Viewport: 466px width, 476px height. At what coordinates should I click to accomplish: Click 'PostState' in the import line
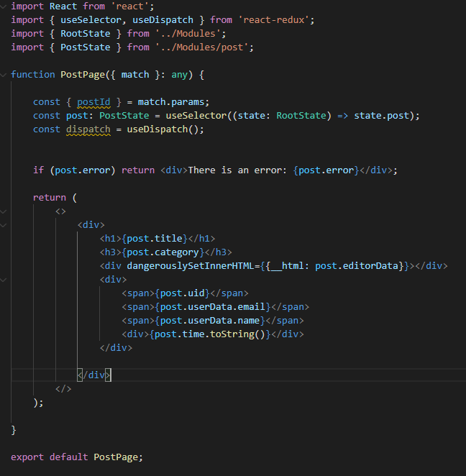click(x=86, y=47)
